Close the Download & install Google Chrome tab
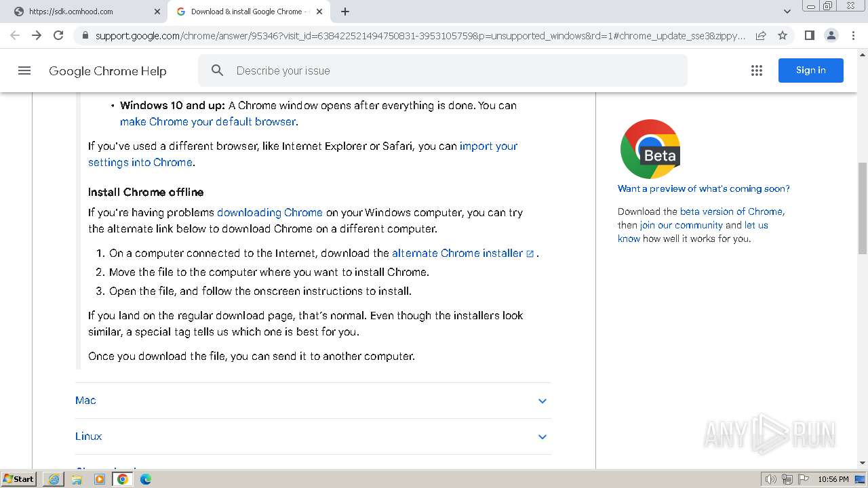The width and height of the screenshot is (868, 488). [319, 12]
